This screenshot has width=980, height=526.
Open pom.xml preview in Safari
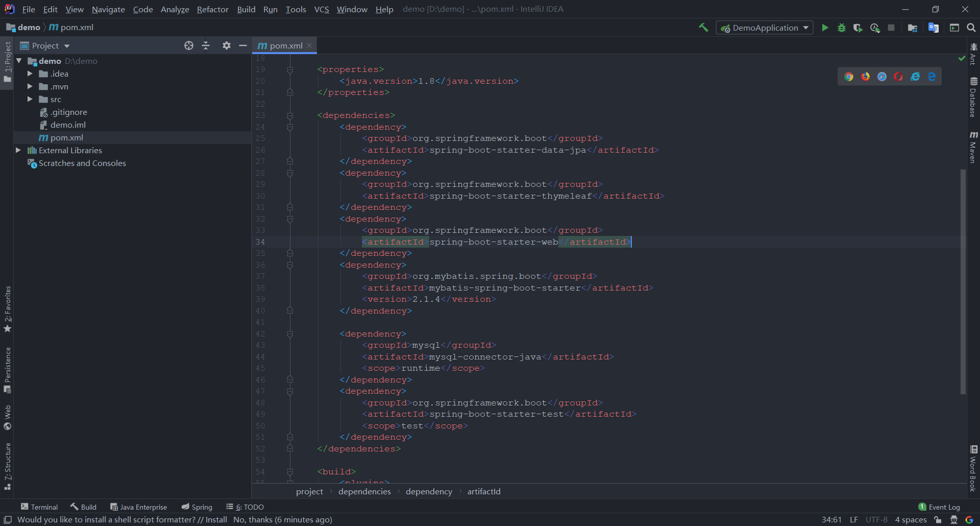882,77
